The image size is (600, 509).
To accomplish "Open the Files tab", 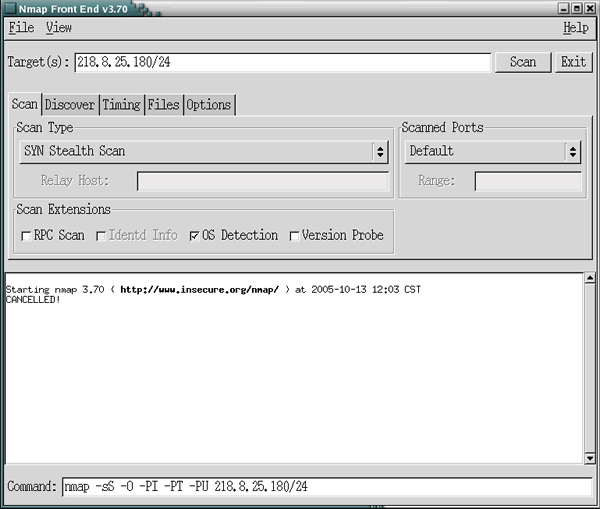I will [x=163, y=104].
